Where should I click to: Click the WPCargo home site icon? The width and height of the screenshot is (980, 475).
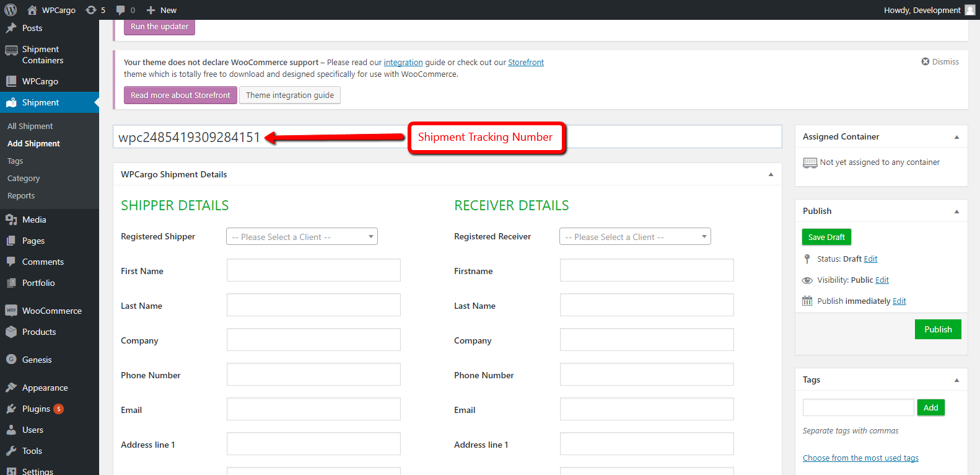point(32,10)
